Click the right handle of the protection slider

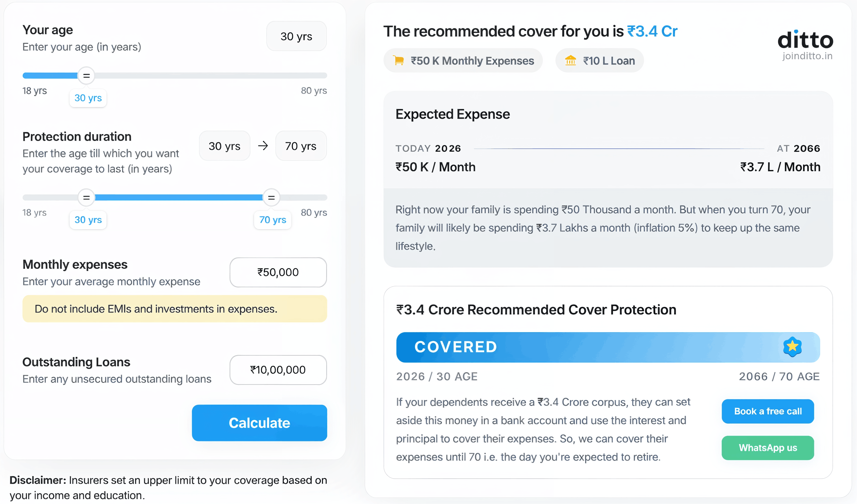click(271, 197)
